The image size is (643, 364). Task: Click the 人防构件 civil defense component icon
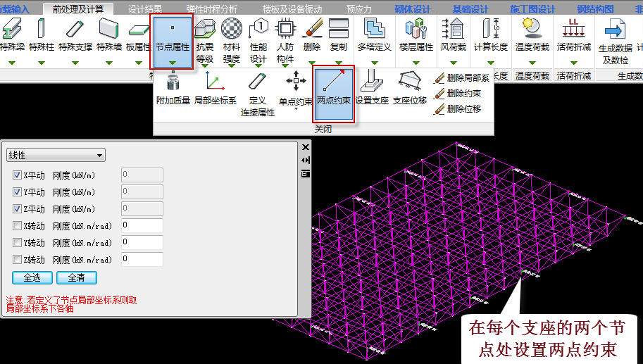click(285, 29)
